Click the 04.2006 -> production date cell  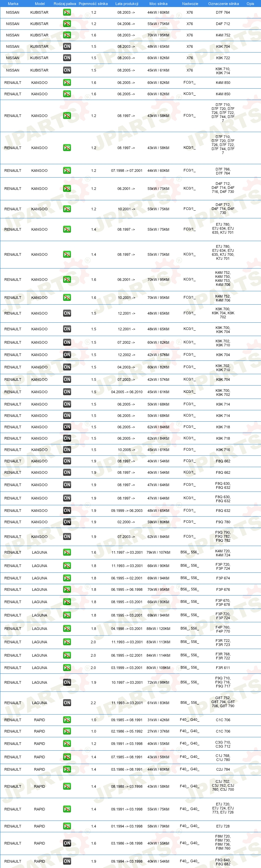(x=126, y=24)
